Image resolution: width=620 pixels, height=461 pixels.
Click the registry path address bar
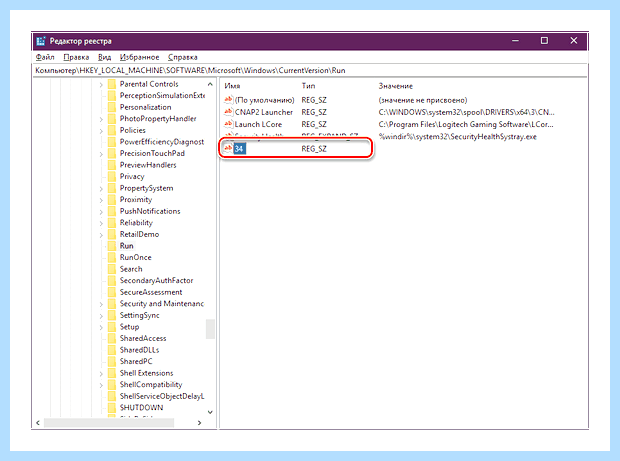[x=310, y=70]
